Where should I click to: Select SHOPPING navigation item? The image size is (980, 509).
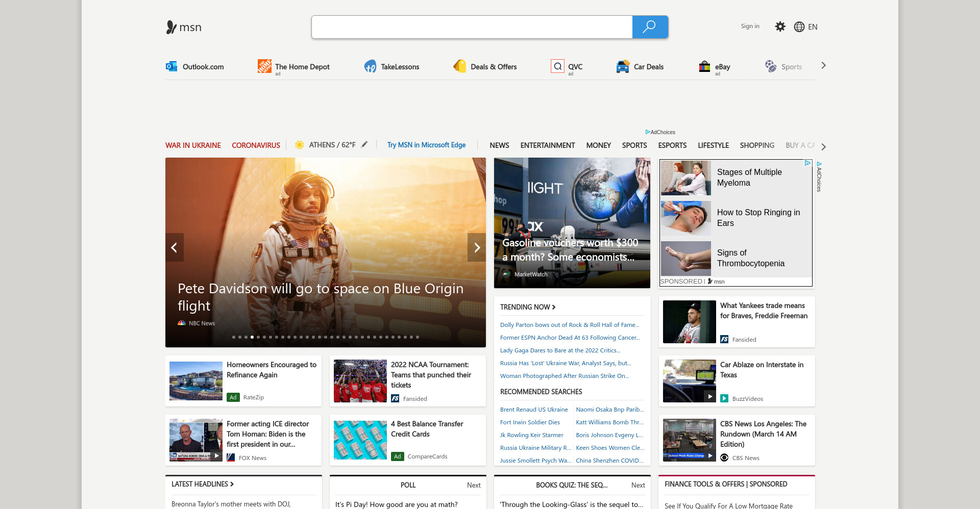click(757, 145)
